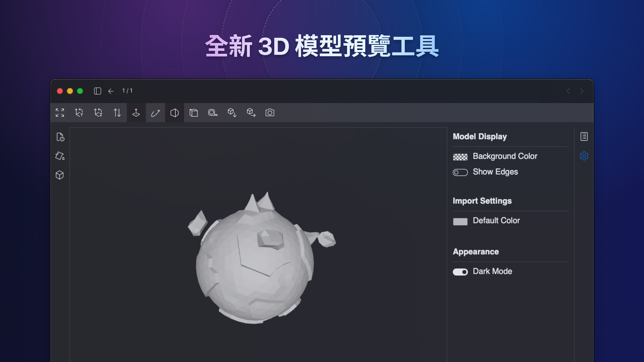
Task: Select the vertical flip tool
Action: (117, 113)
